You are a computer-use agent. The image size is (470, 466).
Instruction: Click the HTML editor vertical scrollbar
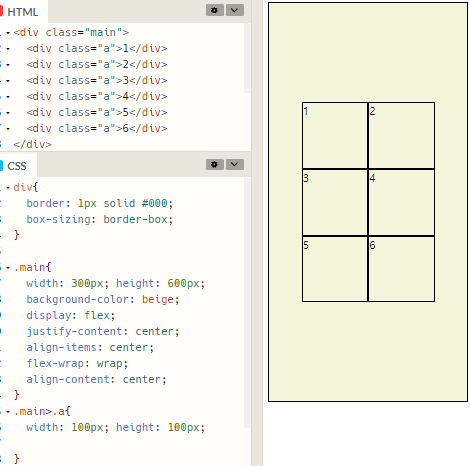(x=247, y=58)
